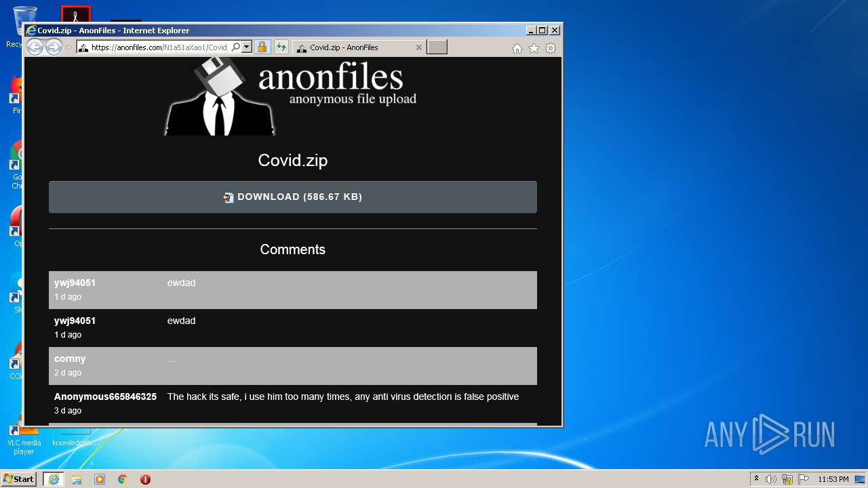Click the anonfiles logo header
Image resolution: width=868 pixels, height=488 pixels.
click(x=291, y=96)
